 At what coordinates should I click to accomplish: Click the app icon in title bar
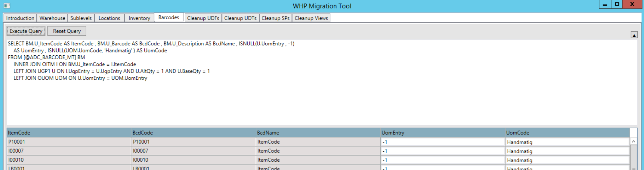click(7, 6)
